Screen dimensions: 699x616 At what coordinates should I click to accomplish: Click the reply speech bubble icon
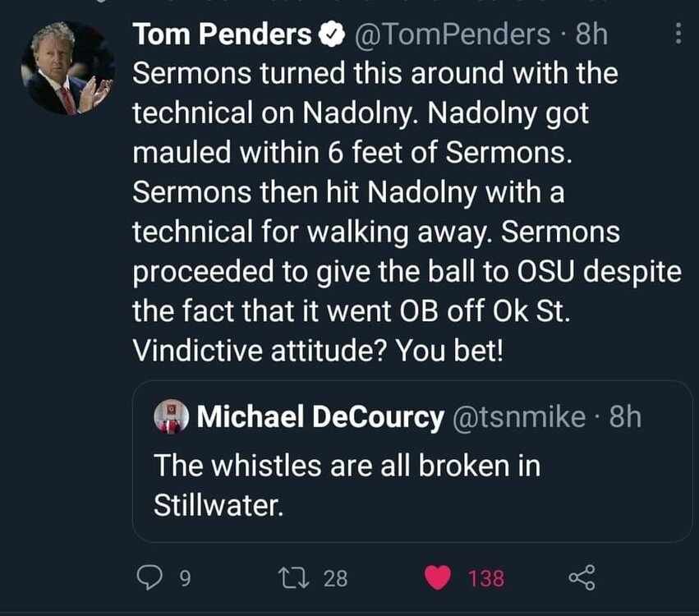pyautogui.click(x=148, y=578)
